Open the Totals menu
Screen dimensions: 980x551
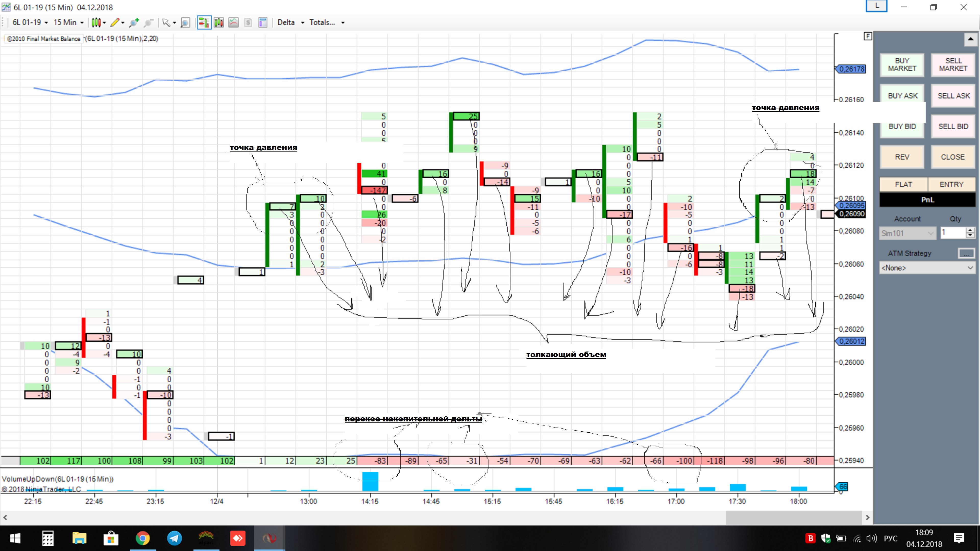327,22
